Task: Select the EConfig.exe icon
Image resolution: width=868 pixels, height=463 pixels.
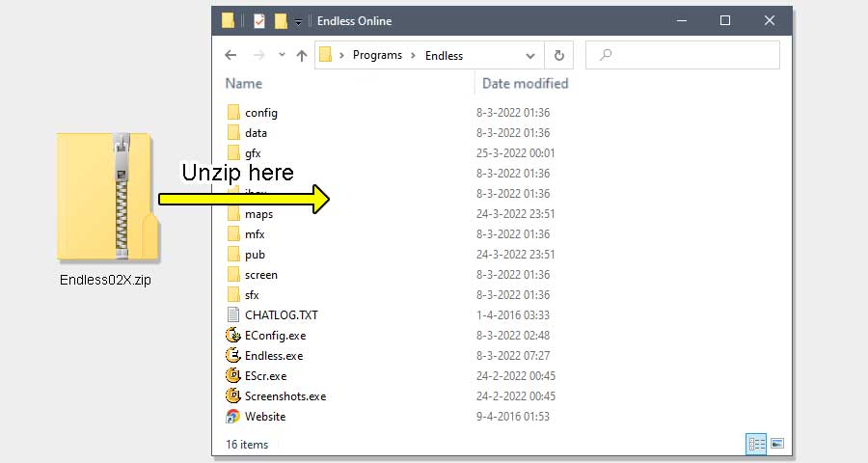Action: (232, 336)
